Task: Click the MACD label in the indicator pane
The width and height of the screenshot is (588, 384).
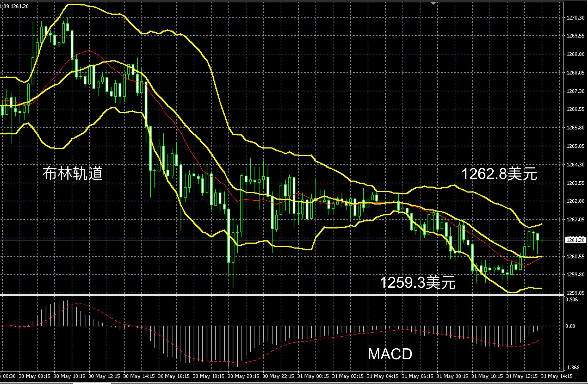Action: coord(390,354)
